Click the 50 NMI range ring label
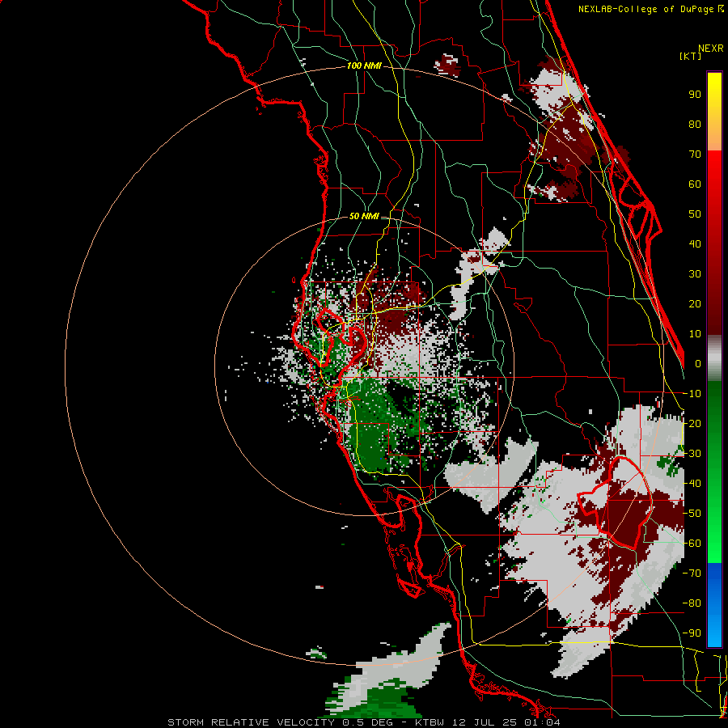Screen dimensions: 728x728 364,216
